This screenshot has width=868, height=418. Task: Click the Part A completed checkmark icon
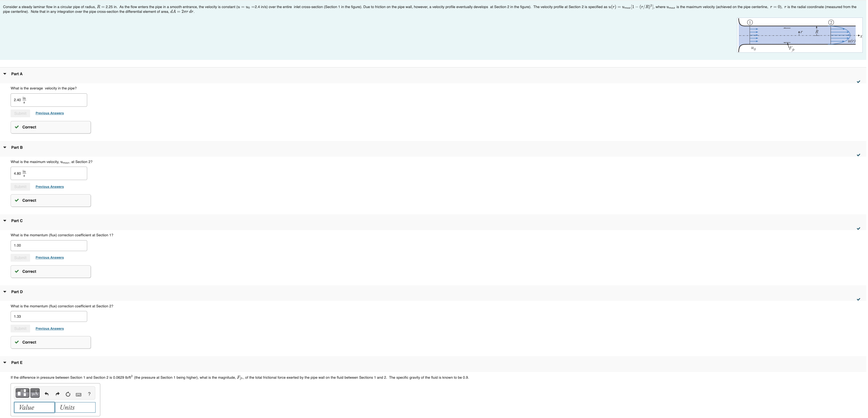[x=858, y=82]
